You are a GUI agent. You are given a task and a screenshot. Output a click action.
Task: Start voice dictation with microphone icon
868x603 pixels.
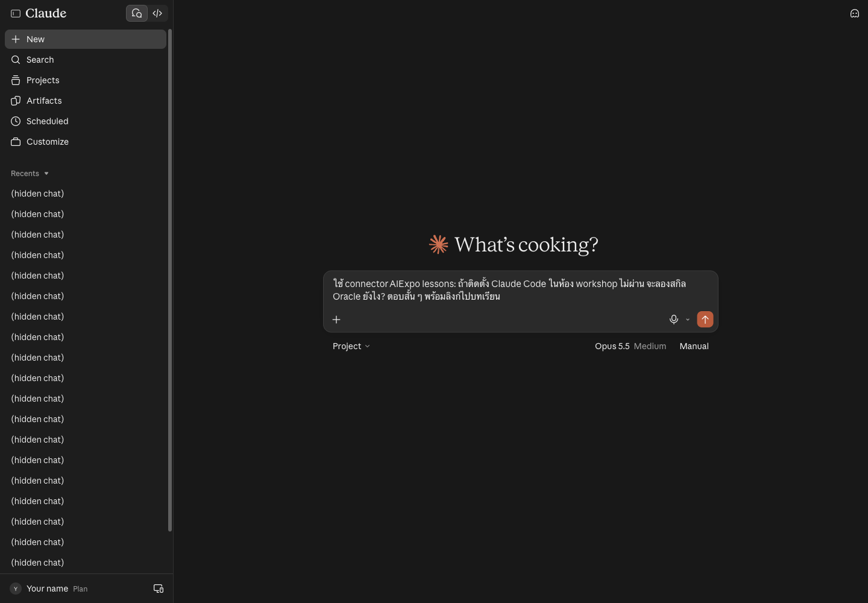[x=674, y=320]
